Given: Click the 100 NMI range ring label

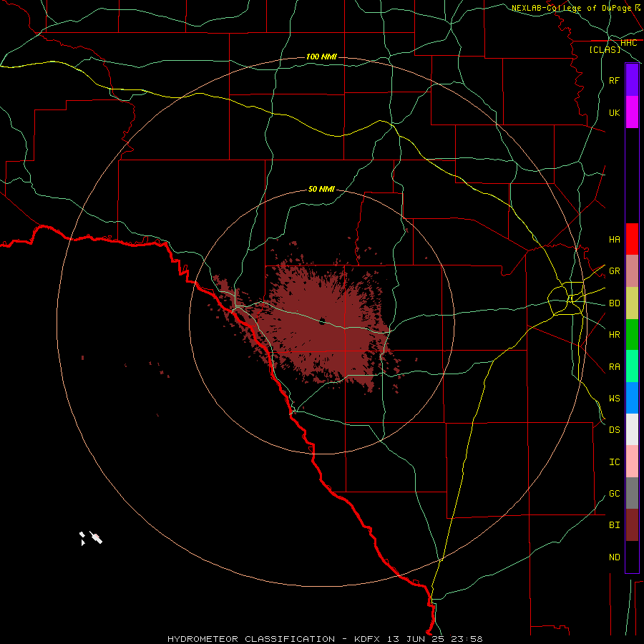Looking at the screenshot, I should [x=321, y=57].
